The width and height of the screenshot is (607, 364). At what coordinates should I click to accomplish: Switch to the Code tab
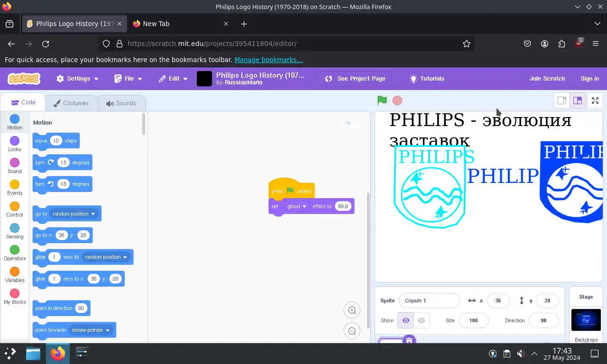click(23, 102)
